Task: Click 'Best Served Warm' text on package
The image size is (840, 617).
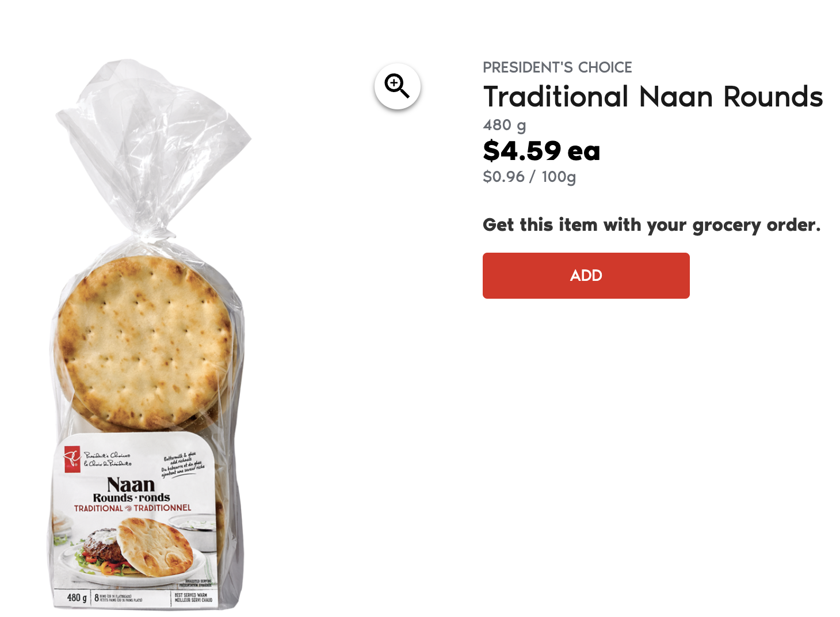Action: coord(193,597)
